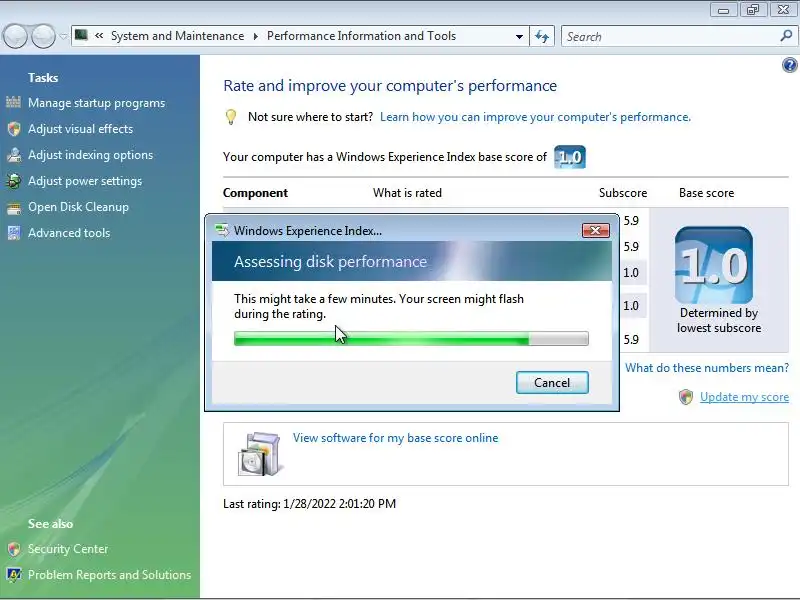Click the Adjust power settings icon

14,181
